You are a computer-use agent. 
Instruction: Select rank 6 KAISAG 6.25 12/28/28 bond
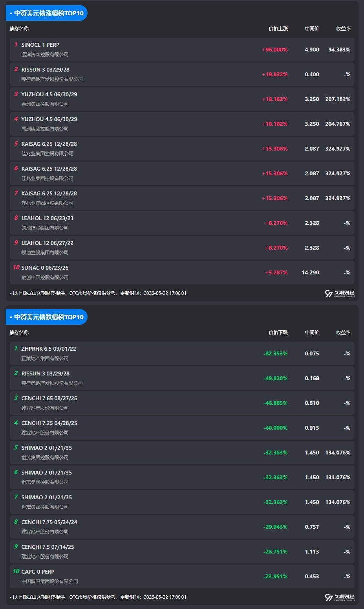point(49,169)
